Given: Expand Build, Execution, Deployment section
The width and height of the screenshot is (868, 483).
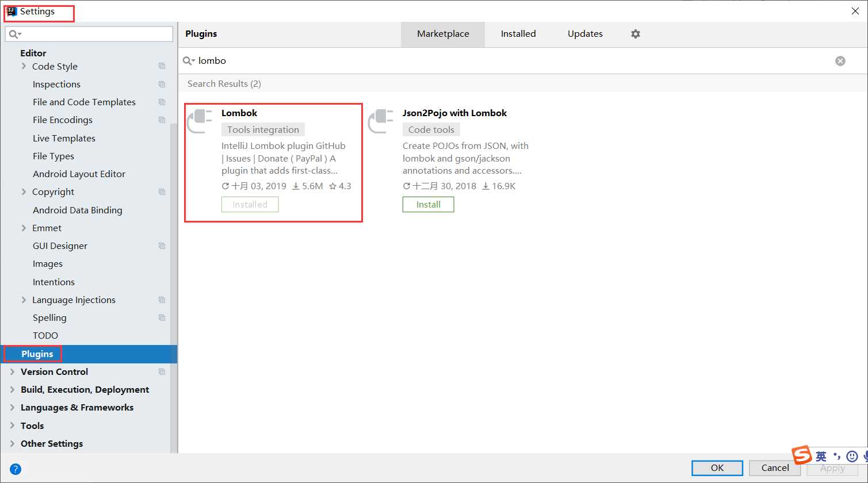Looking at the screenshot, I should point(12,389).
